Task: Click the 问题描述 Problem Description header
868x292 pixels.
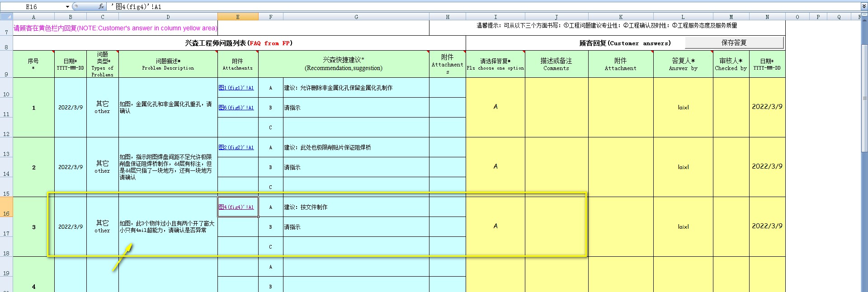Action: [168, 64]
